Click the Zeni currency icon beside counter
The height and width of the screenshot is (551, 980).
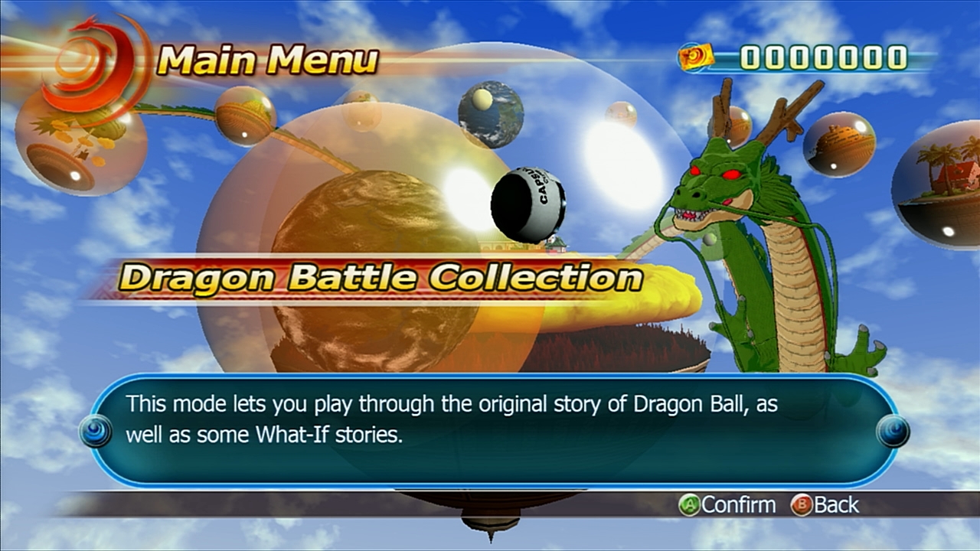click(x=696, y=57)
